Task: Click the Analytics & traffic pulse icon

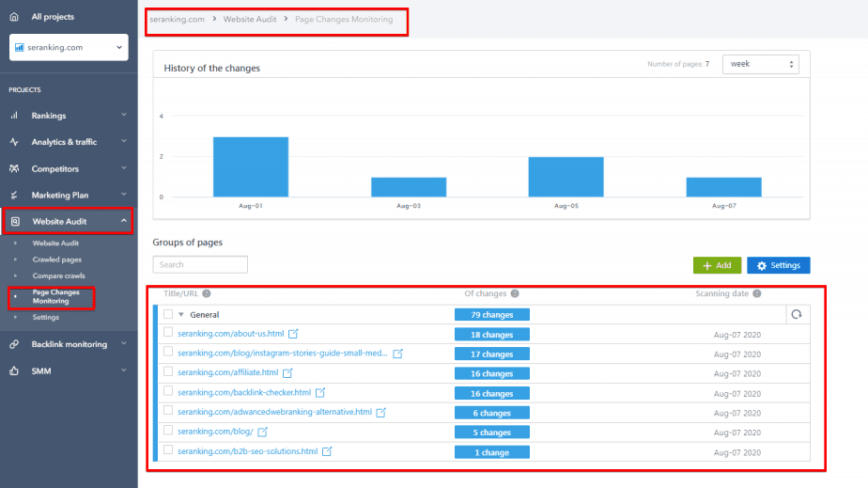Action: (x=14, y=142)
